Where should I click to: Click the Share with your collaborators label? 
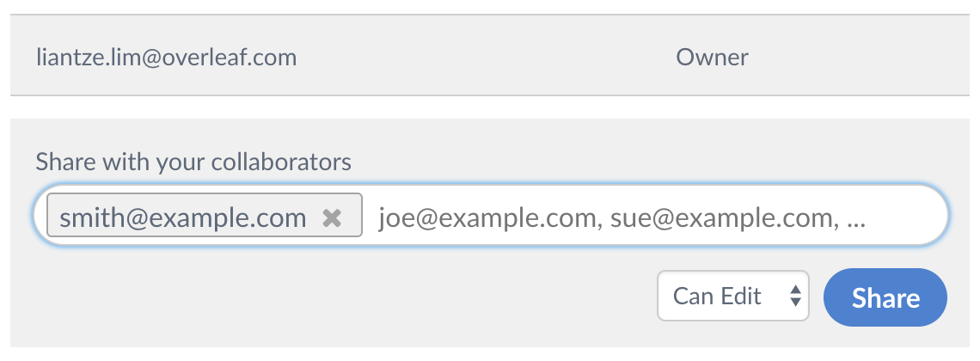193,162
